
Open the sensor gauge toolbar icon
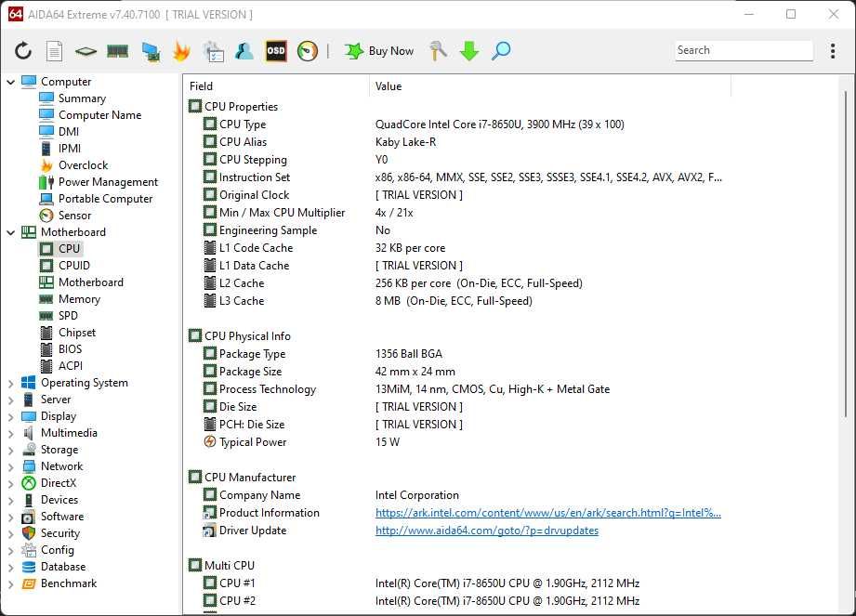[308, 51]
